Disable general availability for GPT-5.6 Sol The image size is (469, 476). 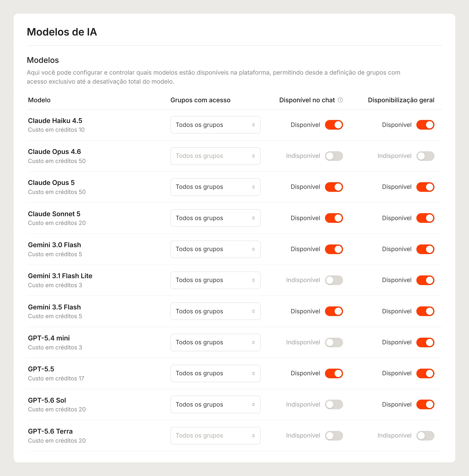tap(425, 405)
